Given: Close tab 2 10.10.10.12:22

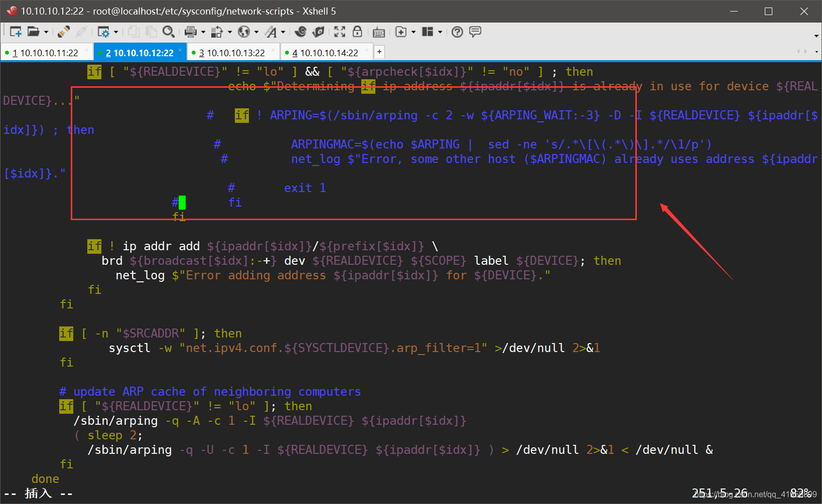Looking at the screenshot, I should 180,50.
